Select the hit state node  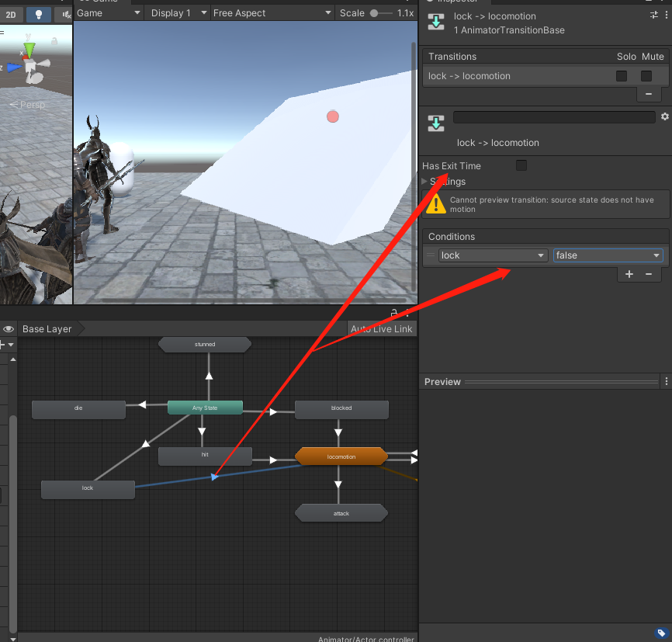point(205,456)
